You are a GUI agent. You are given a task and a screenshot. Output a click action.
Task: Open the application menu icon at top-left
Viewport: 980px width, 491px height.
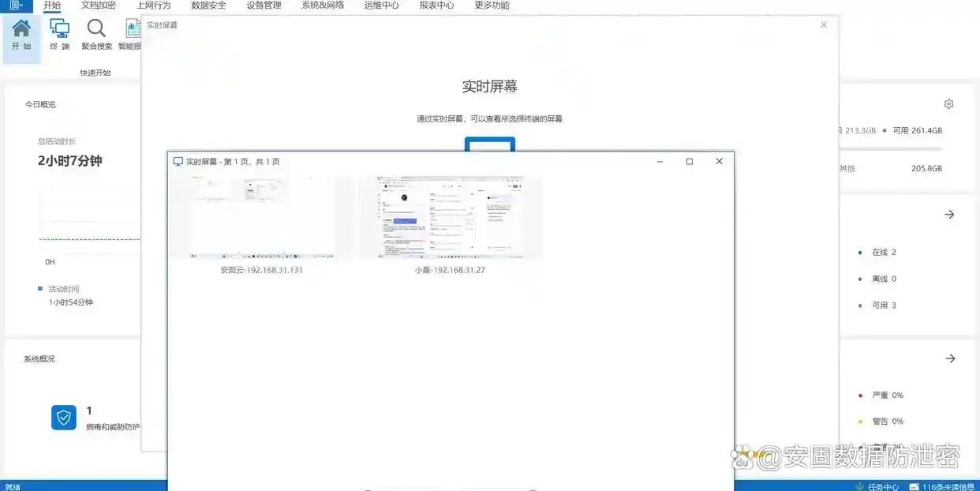[x=16, y=5]
